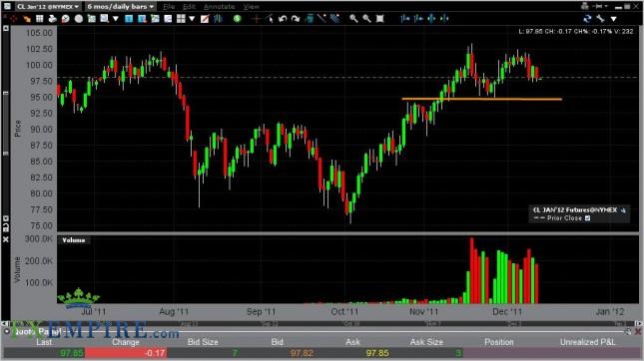Click the undo arrow icon
644x361 pixels.
pos(283,19)
